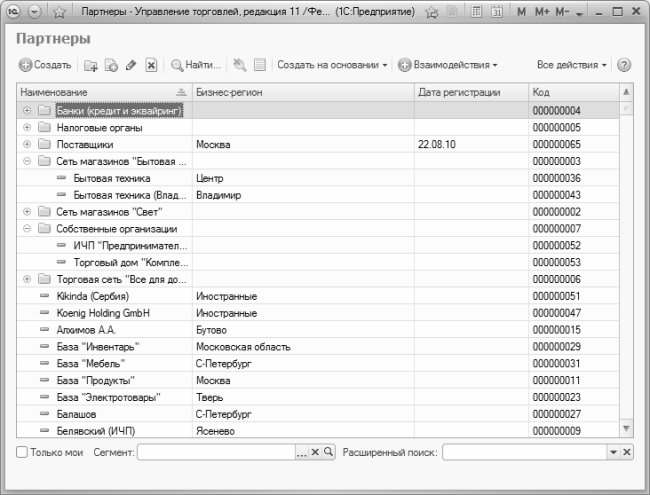Toggle the Только мои checkbox

click(22, 452)
